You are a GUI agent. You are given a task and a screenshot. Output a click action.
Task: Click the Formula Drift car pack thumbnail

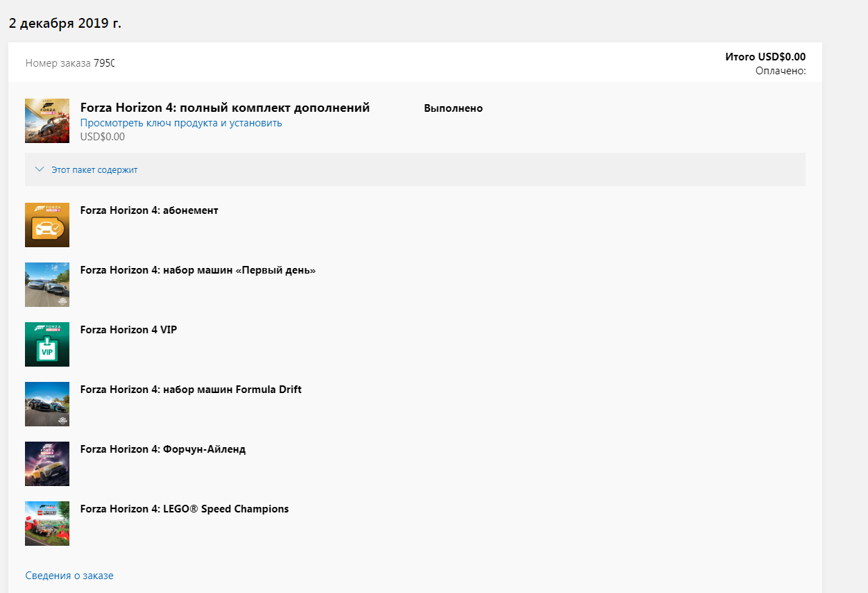click(x=47, y=404)
